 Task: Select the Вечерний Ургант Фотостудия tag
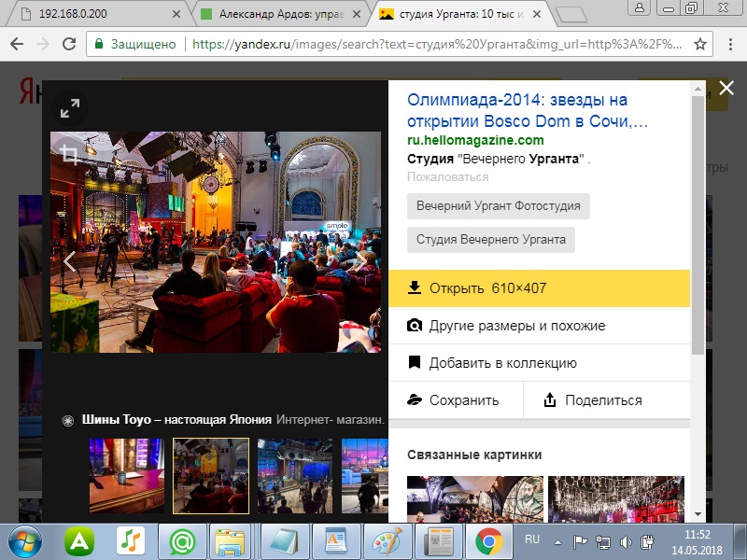[x=499, y=205]
